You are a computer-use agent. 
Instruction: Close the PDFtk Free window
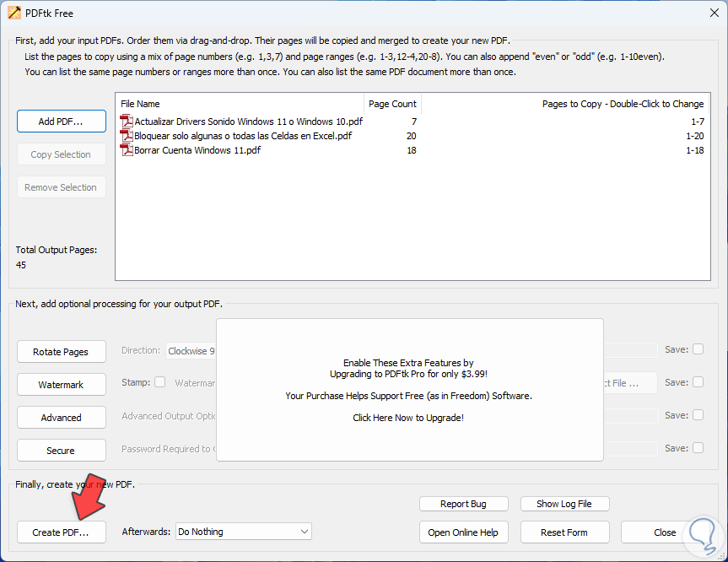(714, 13)
